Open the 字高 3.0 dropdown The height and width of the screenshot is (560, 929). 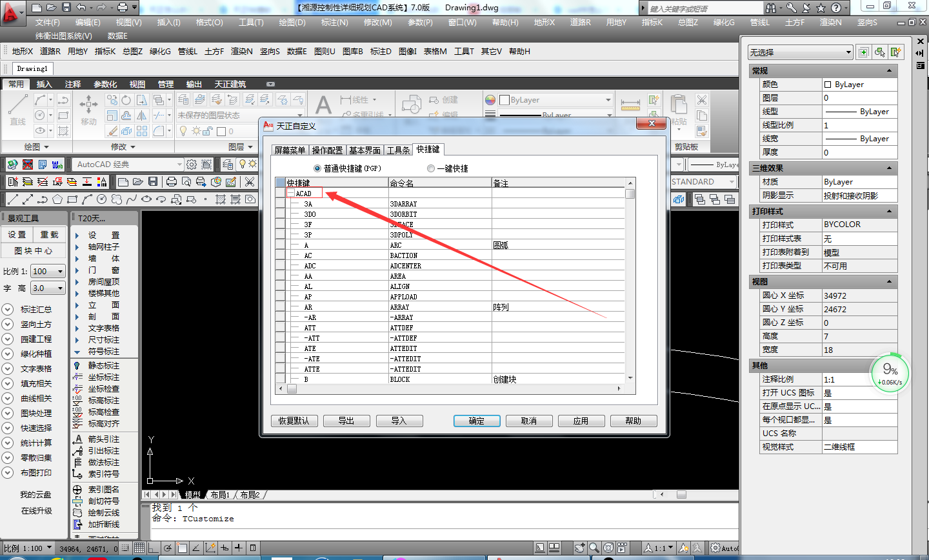click(x=60, y=288)
